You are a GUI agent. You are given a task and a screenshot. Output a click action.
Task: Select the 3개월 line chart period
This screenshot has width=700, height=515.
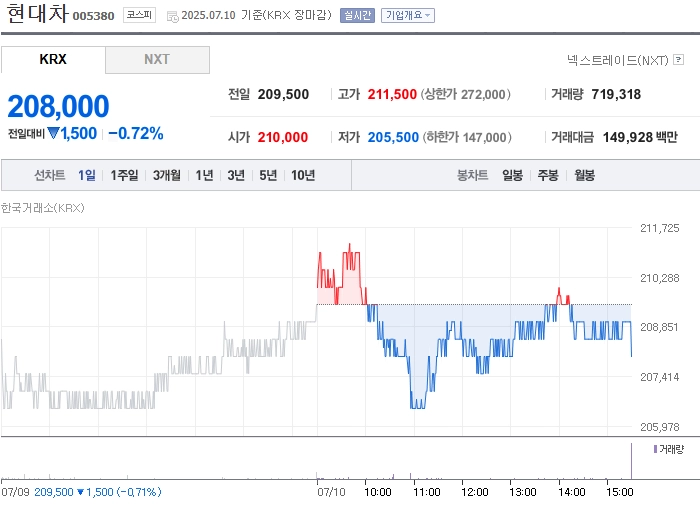click(167, 175)
